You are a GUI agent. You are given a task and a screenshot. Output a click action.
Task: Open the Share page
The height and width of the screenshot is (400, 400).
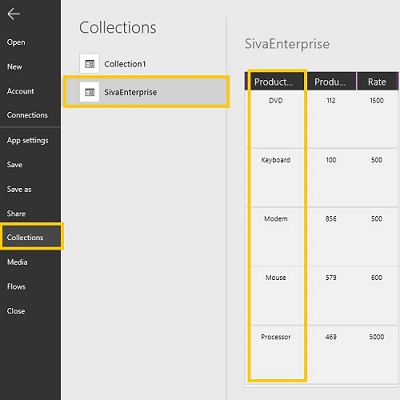pyautogui.click(x=16, y=213)
